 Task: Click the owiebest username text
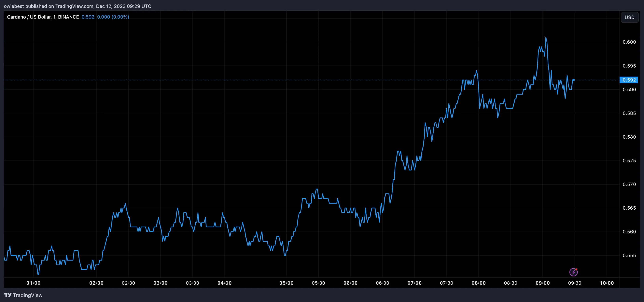(x=14, y=6)
